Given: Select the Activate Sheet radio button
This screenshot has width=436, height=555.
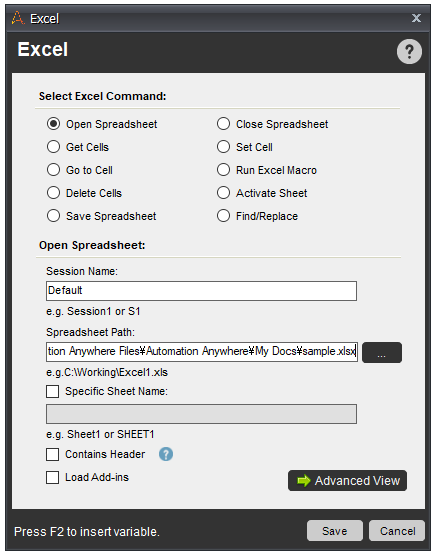Looking at the screenshot, I should click(x=223, y=193).
